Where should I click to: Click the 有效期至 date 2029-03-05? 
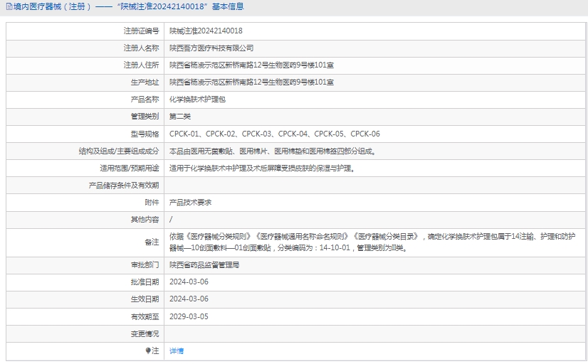click(189, 316)
